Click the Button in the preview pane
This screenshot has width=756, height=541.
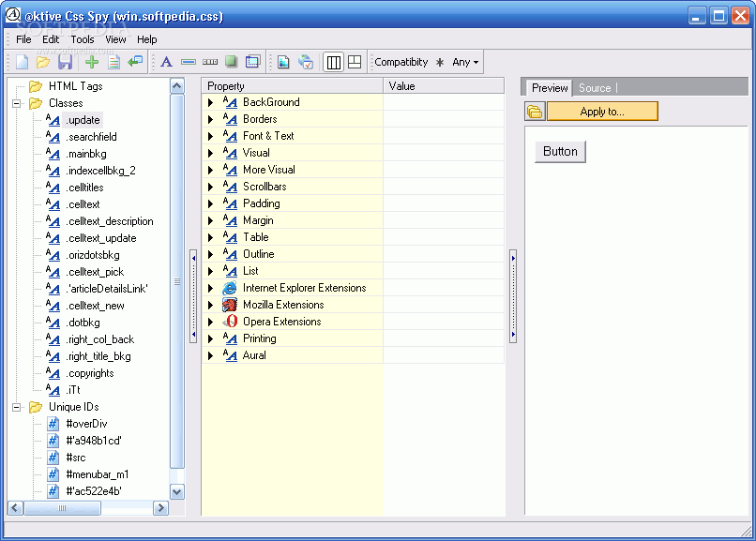560,151
